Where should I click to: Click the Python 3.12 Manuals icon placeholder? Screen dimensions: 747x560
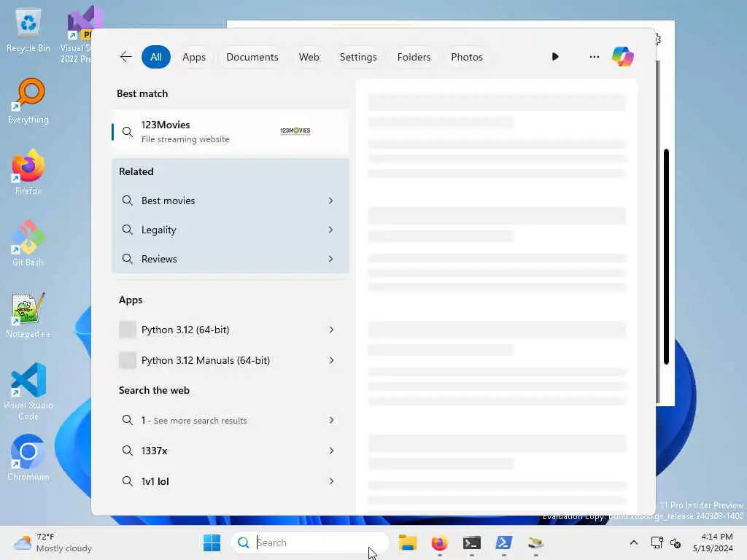(x=127, y=360)
